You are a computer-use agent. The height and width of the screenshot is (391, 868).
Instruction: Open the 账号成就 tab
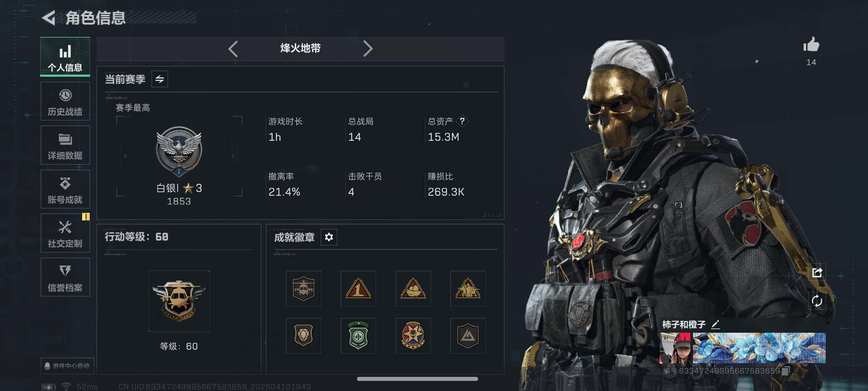[65, 189]
